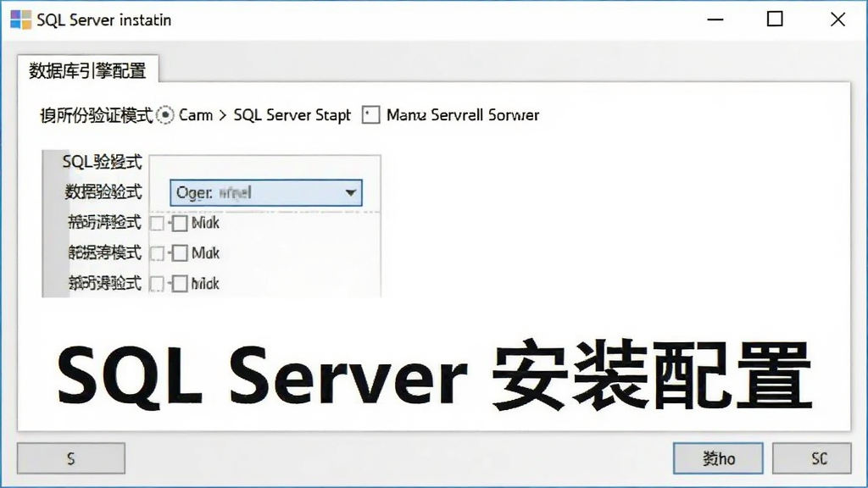Minimize the SQL Server window
The width and height of the screenshot is (868, 488).
click(x=715, y=19)
